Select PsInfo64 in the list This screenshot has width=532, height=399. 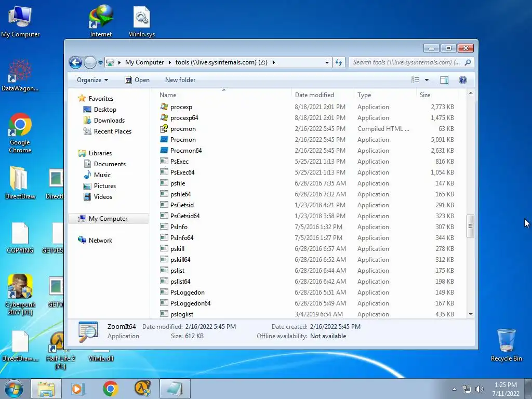182,238
